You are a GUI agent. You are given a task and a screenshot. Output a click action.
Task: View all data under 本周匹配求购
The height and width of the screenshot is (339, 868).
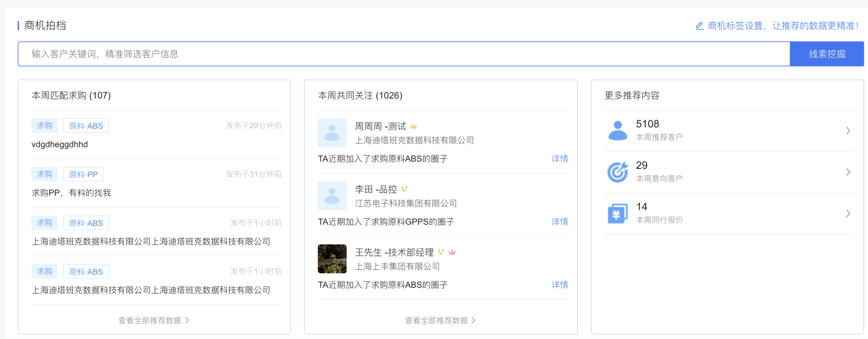tap(154, 320)
